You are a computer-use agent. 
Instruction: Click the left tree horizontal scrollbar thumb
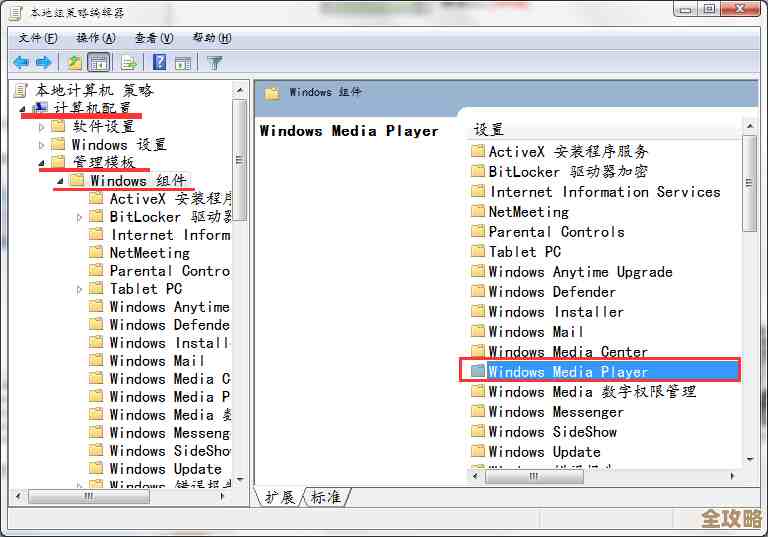[x=89, y=496]
